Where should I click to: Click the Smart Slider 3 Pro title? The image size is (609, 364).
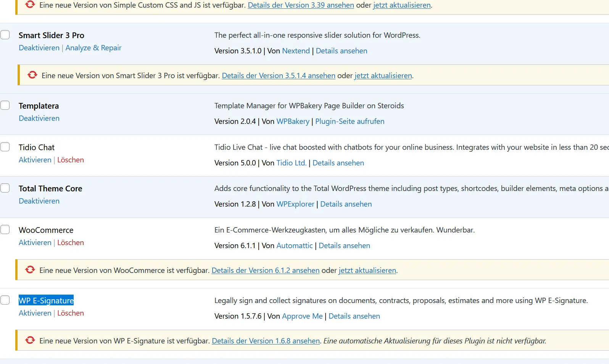coord(52,35)
